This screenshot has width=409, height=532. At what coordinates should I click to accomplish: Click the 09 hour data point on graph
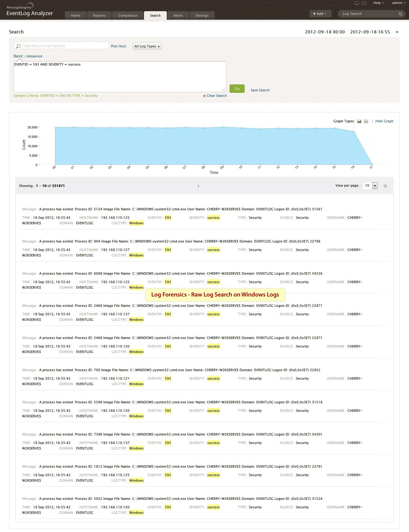pyautogui.click(x=223, y=127)
